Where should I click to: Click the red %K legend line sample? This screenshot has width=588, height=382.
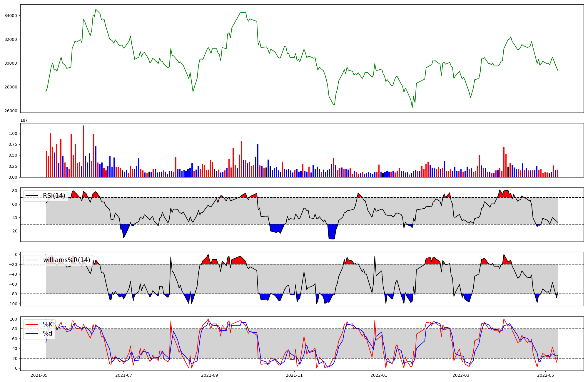coord(32,324)
